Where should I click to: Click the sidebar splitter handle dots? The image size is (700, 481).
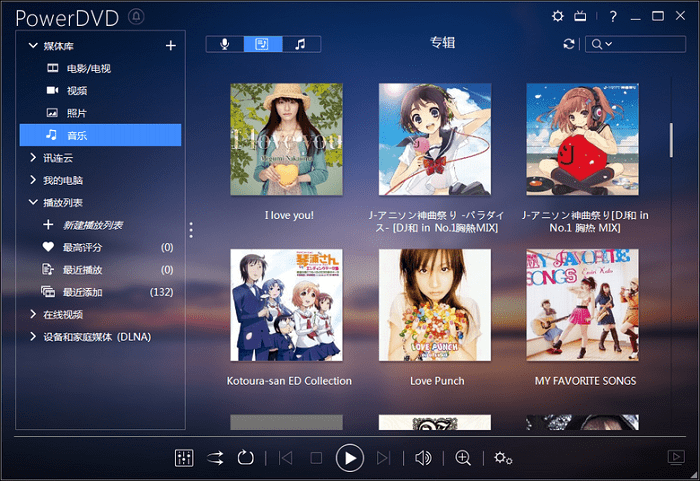[x=191, y=230]
